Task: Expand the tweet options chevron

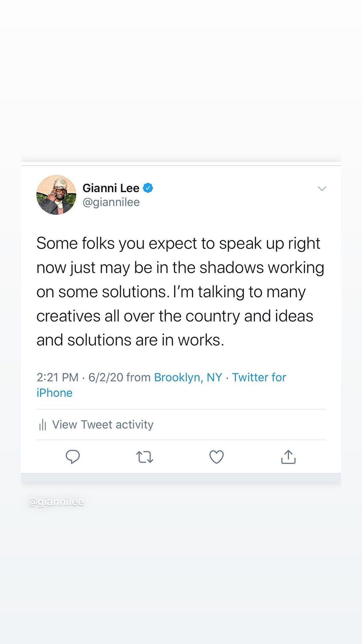Action: 322,189
